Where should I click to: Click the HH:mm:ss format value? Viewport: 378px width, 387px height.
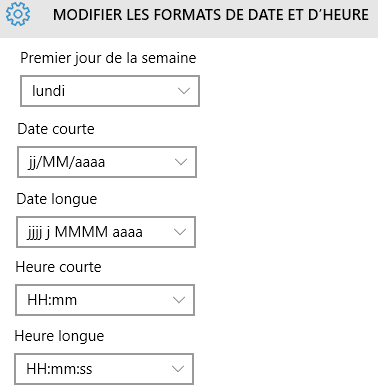pos(59,369)
